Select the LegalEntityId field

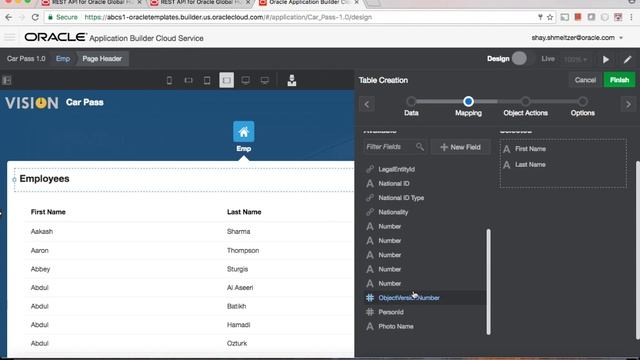pyautogui.click(x=396, y=169)
